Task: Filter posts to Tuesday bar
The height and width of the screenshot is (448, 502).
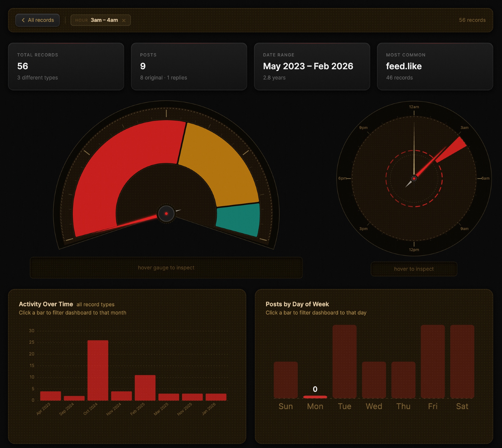Action: 344,361
